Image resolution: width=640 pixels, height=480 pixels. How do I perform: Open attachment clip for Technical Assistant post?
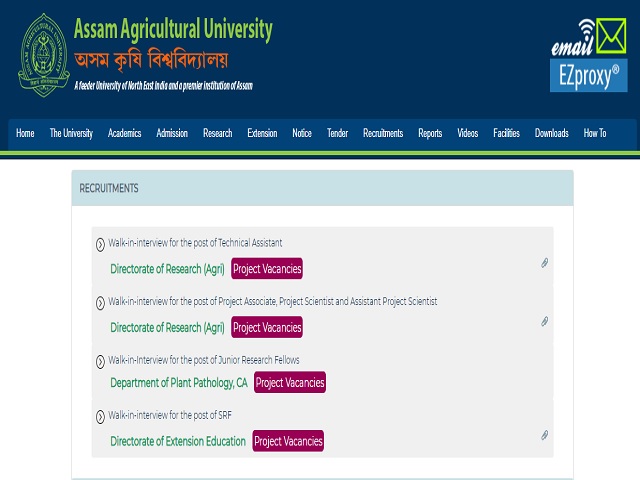click(x=544, y=262)
